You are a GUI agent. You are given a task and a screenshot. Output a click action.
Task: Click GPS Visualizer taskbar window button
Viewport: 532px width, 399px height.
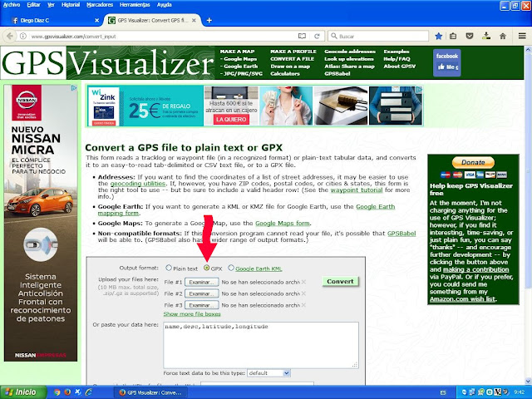pos(150,392)
